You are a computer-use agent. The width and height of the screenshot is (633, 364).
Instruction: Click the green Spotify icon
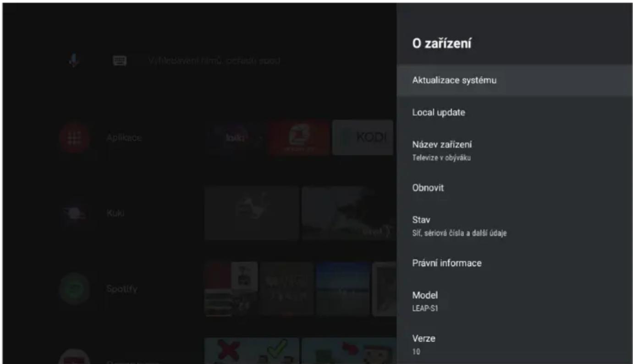[74, 289]
